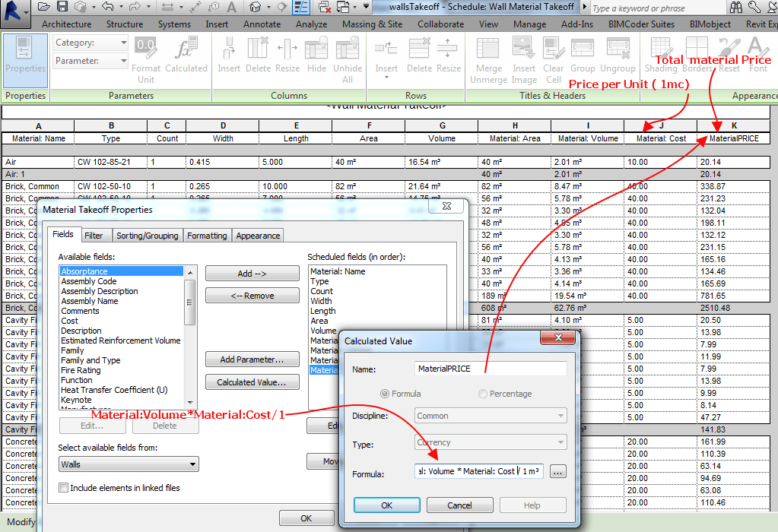Viewport: 778px width, 532px height.
Task: Click the Undo arrow icon
Action: (108, 7)
